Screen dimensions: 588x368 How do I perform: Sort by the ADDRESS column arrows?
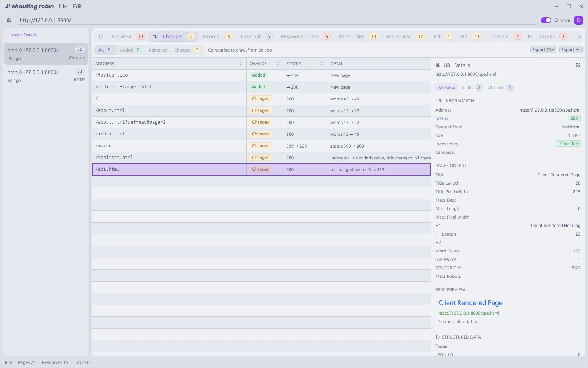pyautogui.click(x=241, y=63)
